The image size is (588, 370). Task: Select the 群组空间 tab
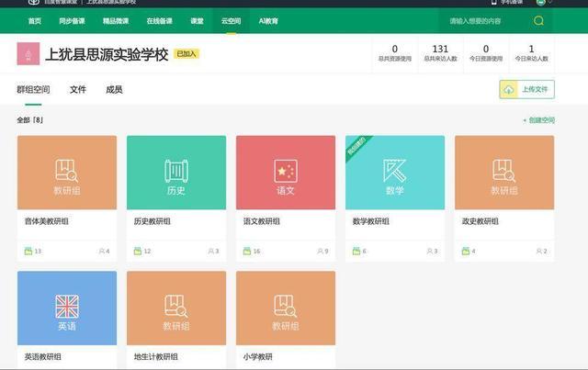click(x=33, y=90)
